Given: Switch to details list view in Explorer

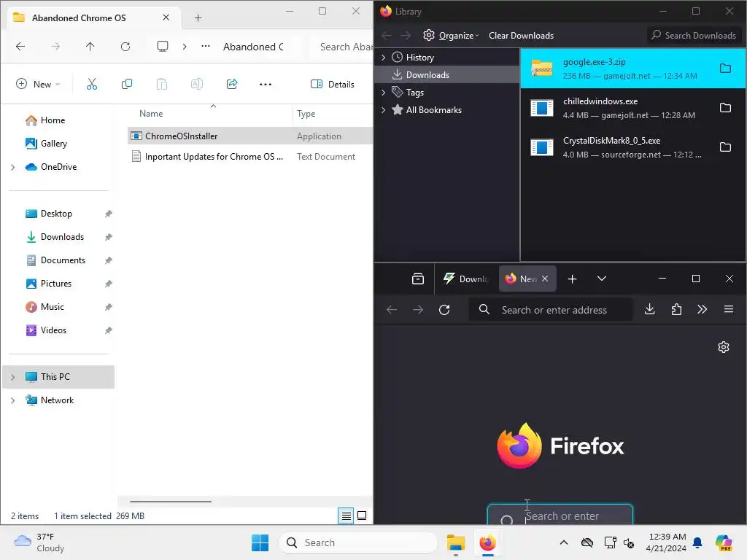Looking at the screenshot, I should (x=347, y=516).
